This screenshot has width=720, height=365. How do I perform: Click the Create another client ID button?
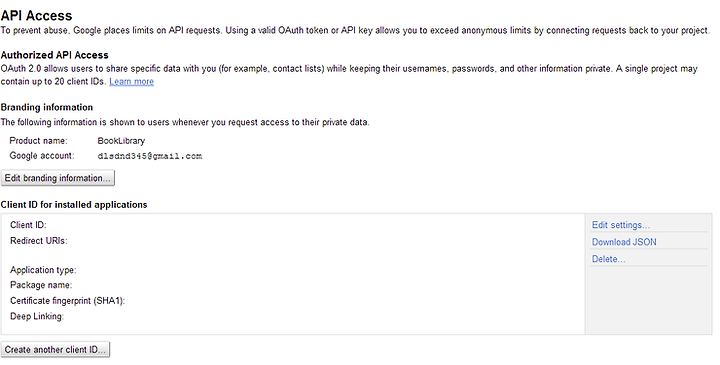coord(55,349)
